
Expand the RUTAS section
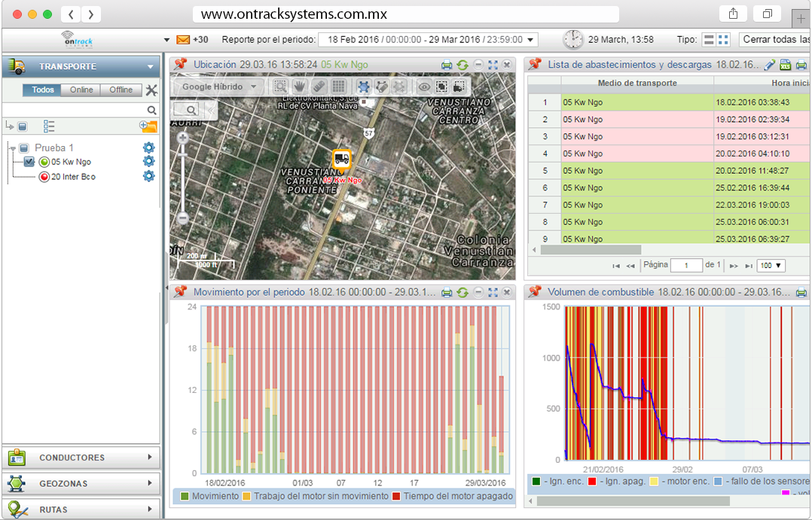coord(81,509)
